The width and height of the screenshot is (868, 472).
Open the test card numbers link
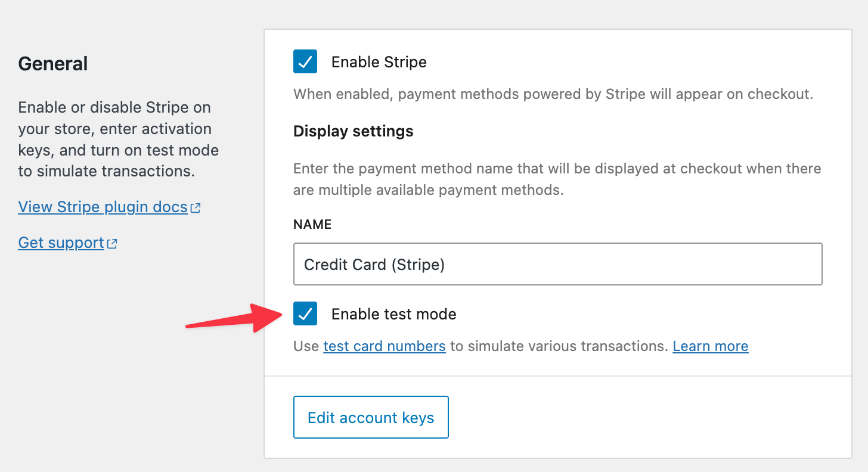click(385, 346)
